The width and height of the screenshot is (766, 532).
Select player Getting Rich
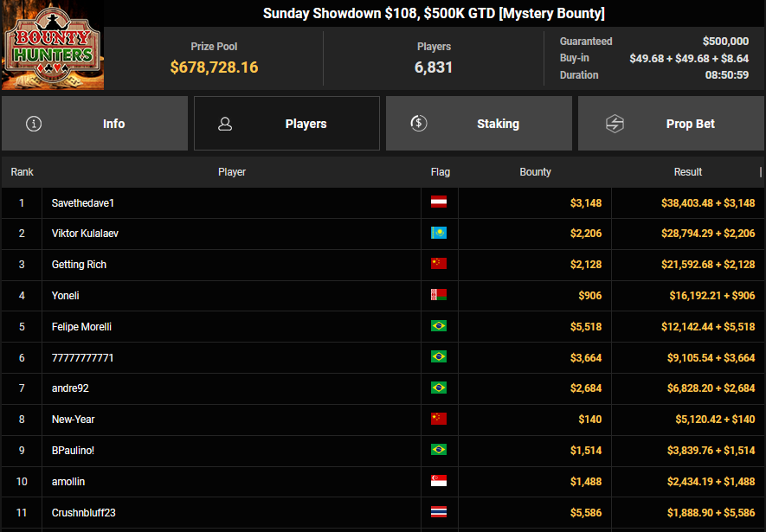pos(79,265)
